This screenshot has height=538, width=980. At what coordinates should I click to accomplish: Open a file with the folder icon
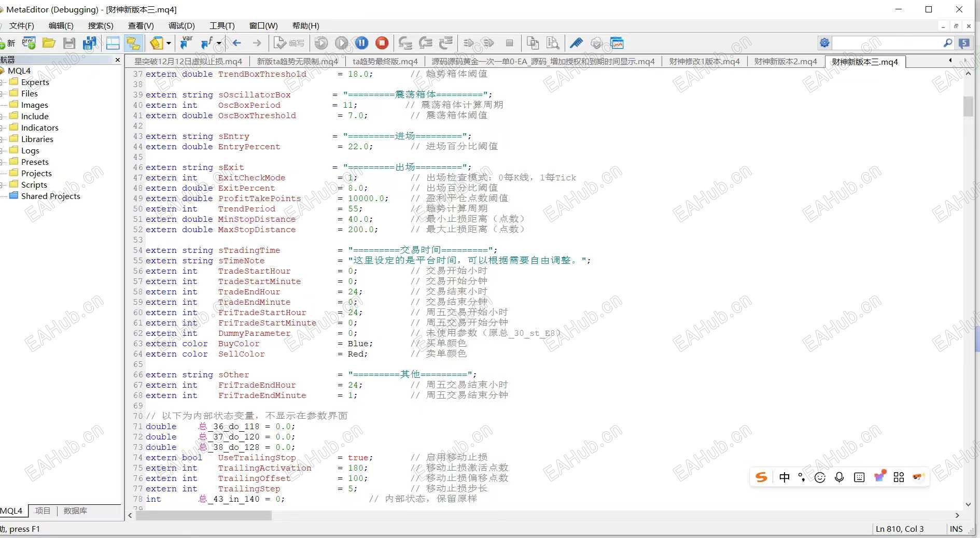49,44
